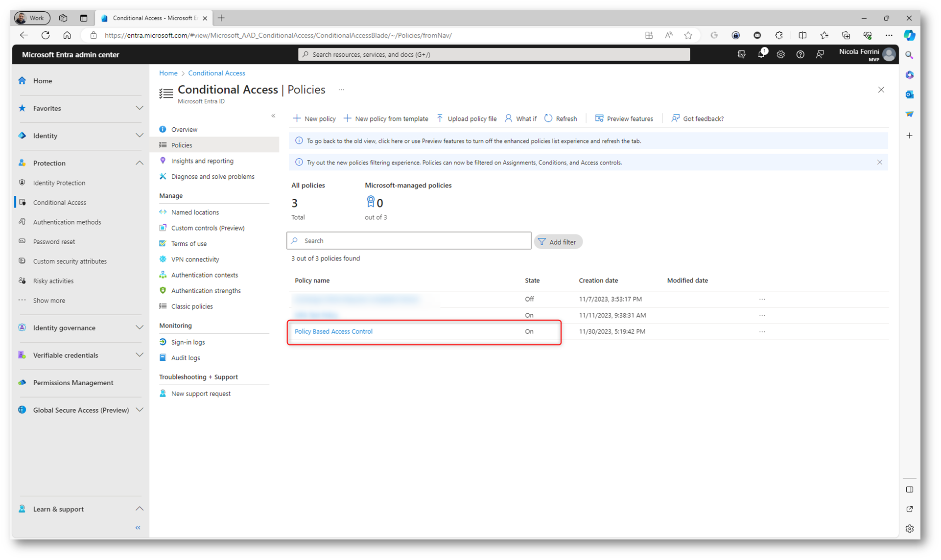The width and height of the screenshot is (941, 560).
Task: Open the ellipsis next to Policies title
Action: click(341, 90)
